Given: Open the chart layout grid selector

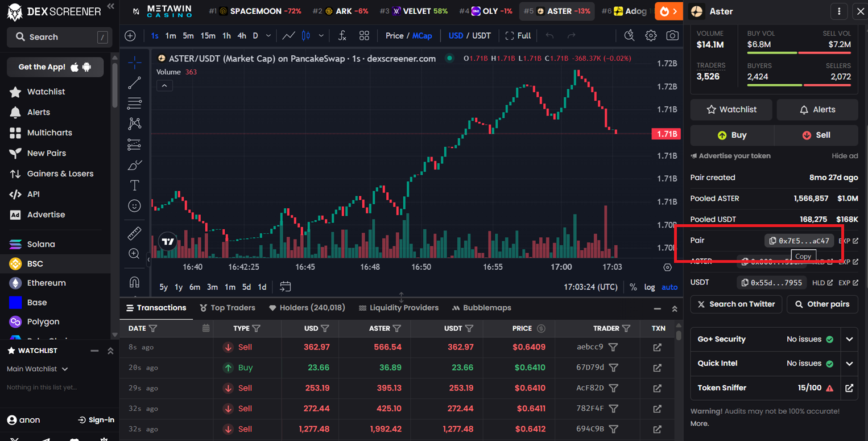Looking at the screenshot, I should [x=365, y=36].
